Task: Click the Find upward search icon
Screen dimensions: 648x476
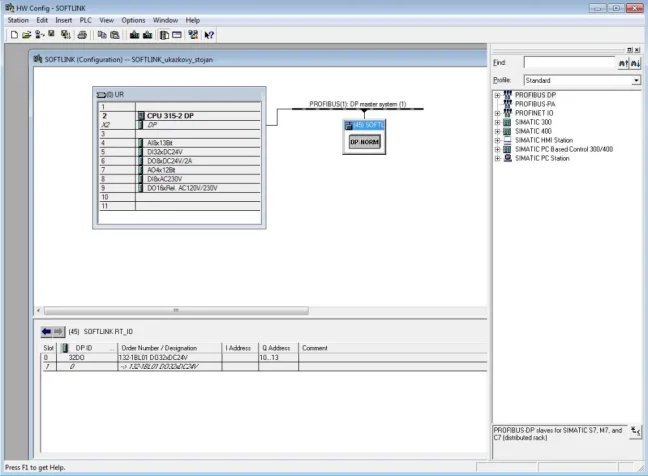Action: pos(622,63)
